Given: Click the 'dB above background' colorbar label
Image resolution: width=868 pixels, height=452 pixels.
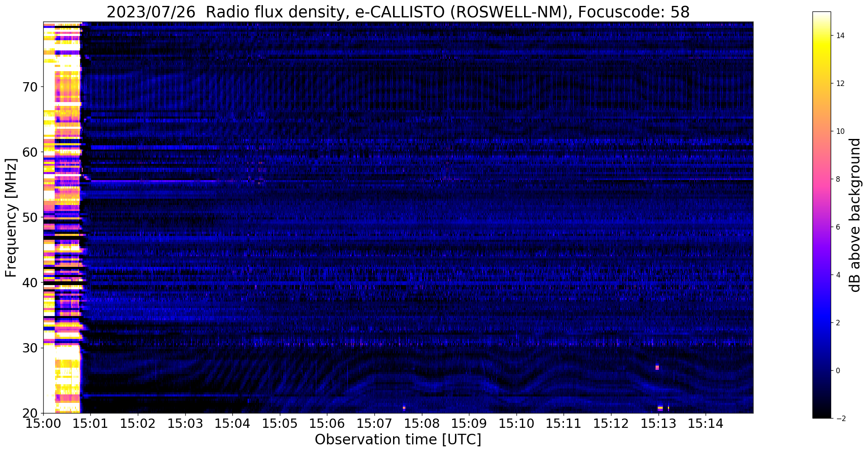Looking at the screenshot, I should (856, 215).
